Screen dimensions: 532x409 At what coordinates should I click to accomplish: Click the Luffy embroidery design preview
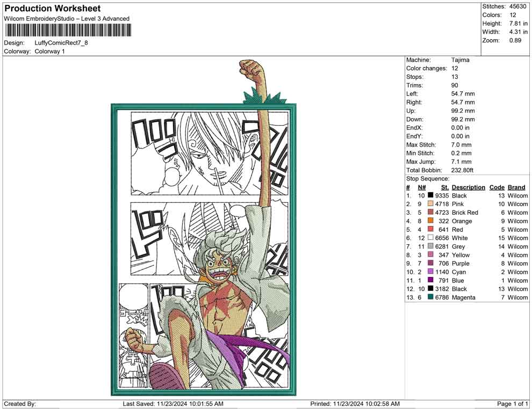pos(204,228)
